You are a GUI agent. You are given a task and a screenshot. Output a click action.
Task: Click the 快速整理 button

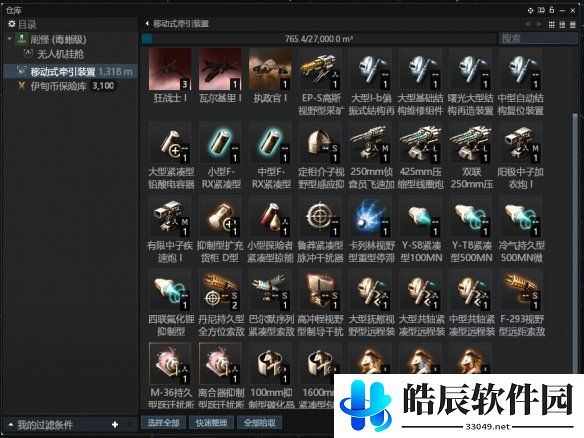click(x=211, y=423)
